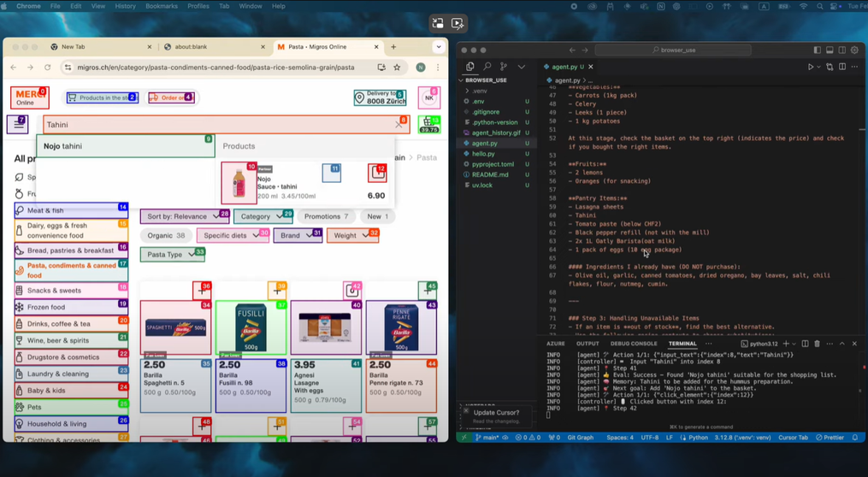Screen dimensions: 868x477
Task: Open the shopping basket showing 39.75
Action: point(429,125)
